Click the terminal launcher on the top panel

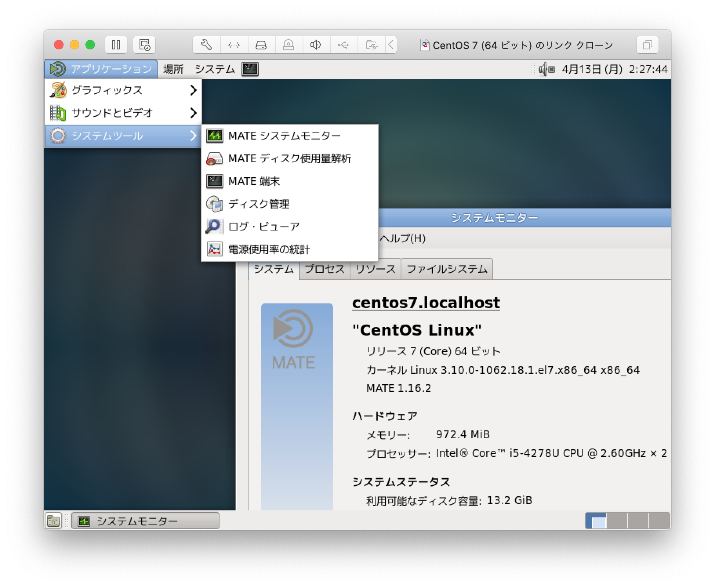coord(250,69)
